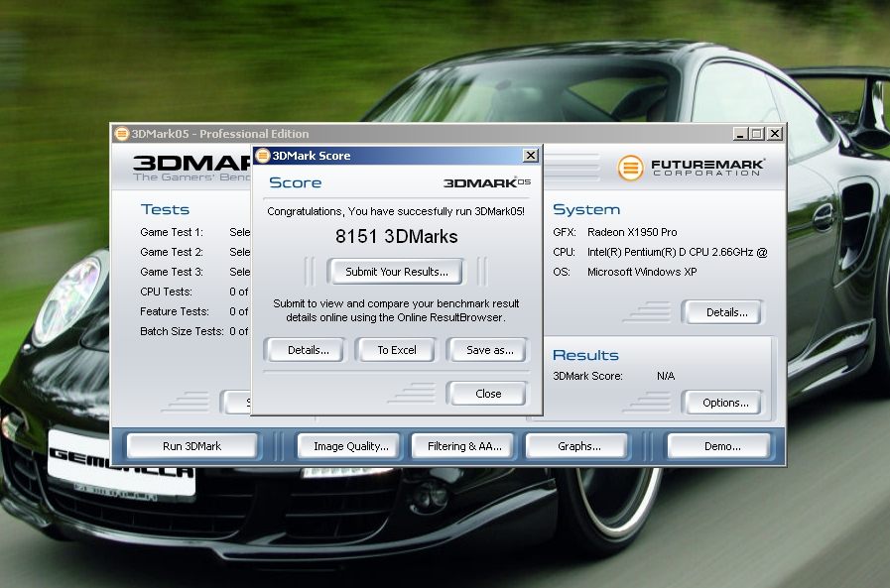The width and height of the screenshot is (890, 588).
Task: Maximize the 3DMark05 main window
Action: tap(757, 134)
